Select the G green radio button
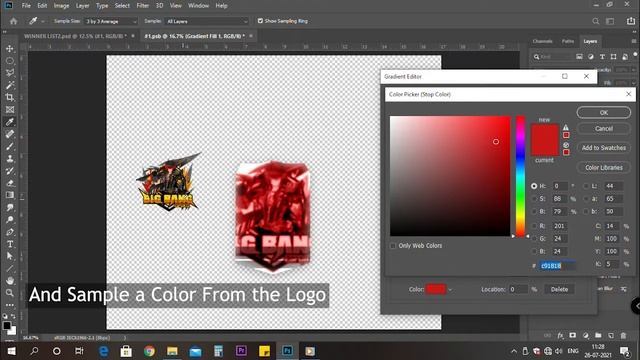 point(534,238)
